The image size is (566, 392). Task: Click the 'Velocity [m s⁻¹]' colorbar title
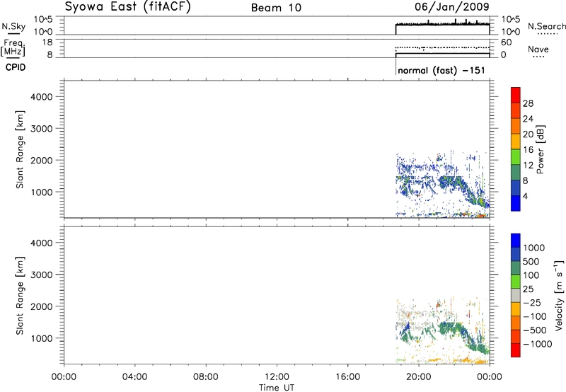click(x=558, y=295)
